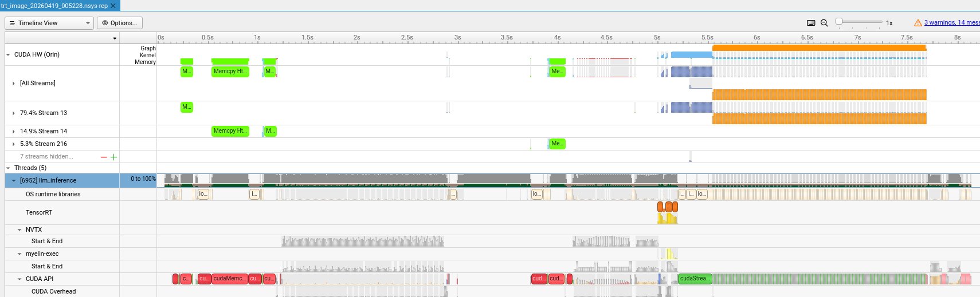Open the Timeline View dropdown
The height and width of the screenshot is (297, 980).
pos(49,23)
